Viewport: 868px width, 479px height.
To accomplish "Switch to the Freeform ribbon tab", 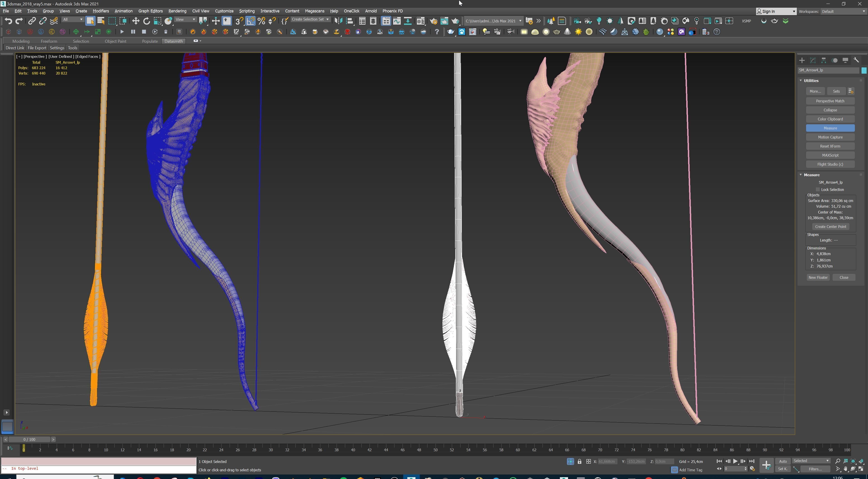I will 49,41.
